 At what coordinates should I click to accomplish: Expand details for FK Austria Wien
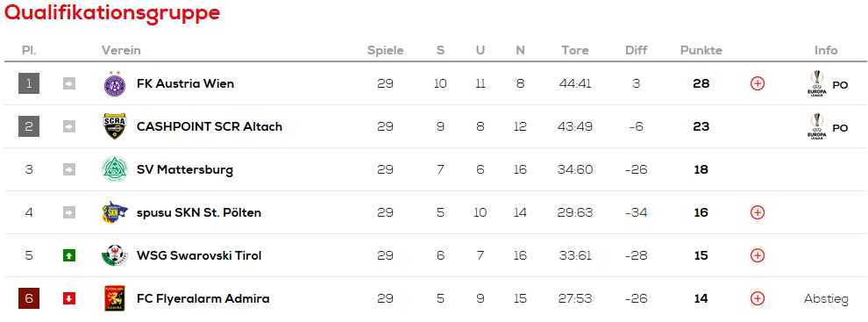click(x=758, y=83)
